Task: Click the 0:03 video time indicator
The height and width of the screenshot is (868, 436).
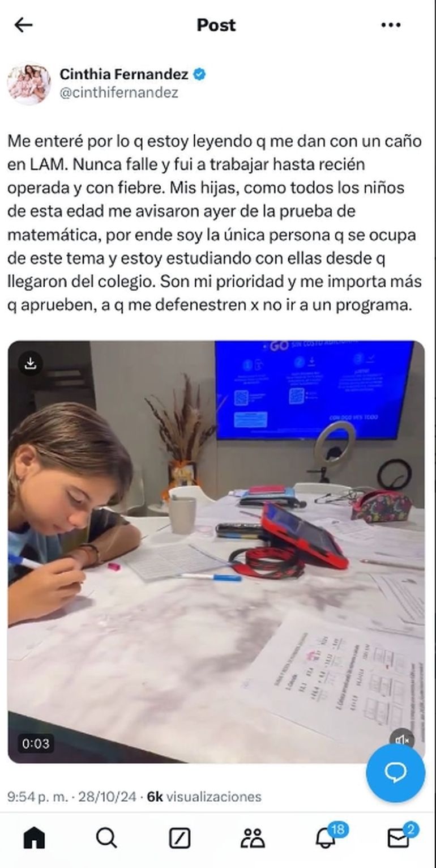Action: pos(35,743)
